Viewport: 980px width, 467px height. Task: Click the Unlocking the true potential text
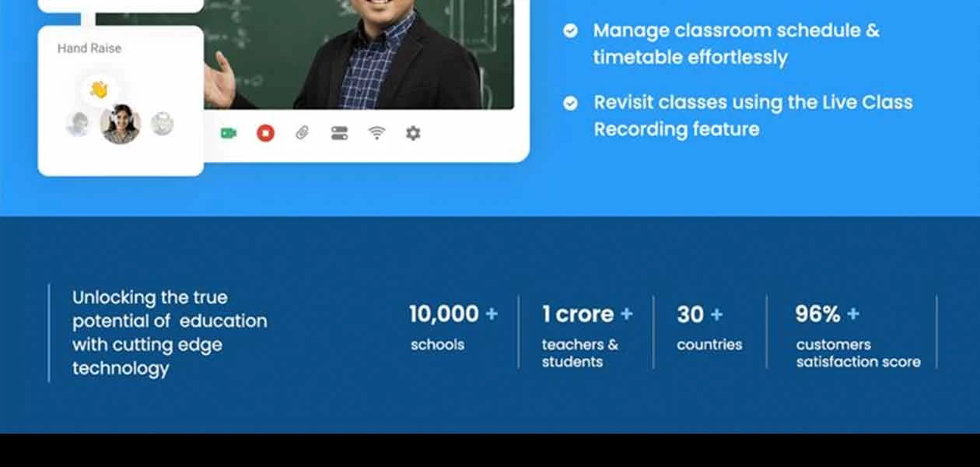170,332
